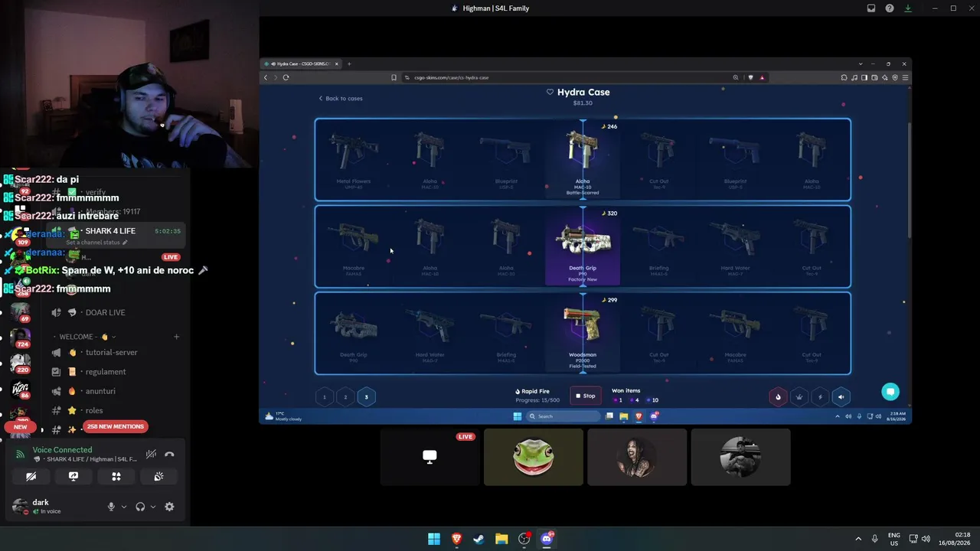
Task: Open the streamed browser's hamburger menu
Action: pos(905,77)
